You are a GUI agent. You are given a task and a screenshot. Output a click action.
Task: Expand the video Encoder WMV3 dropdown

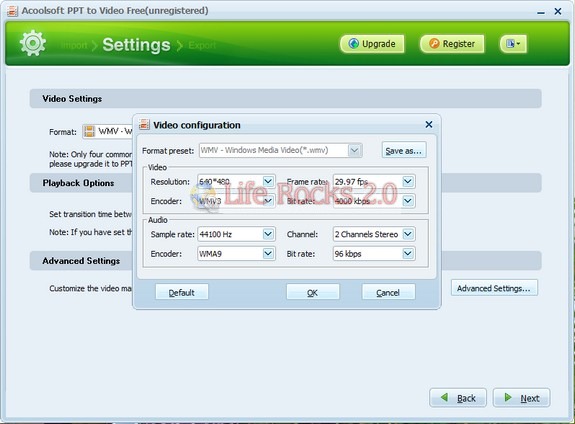click(268, 201)
